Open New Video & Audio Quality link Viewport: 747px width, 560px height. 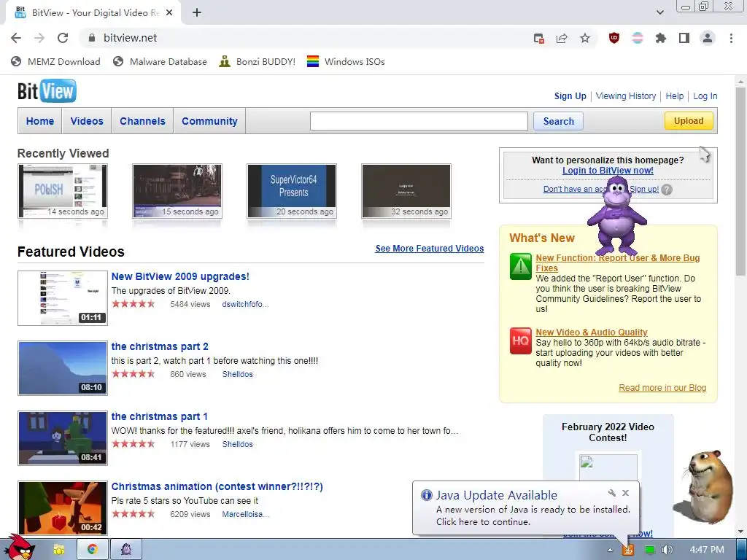click(x=591, y=332)
